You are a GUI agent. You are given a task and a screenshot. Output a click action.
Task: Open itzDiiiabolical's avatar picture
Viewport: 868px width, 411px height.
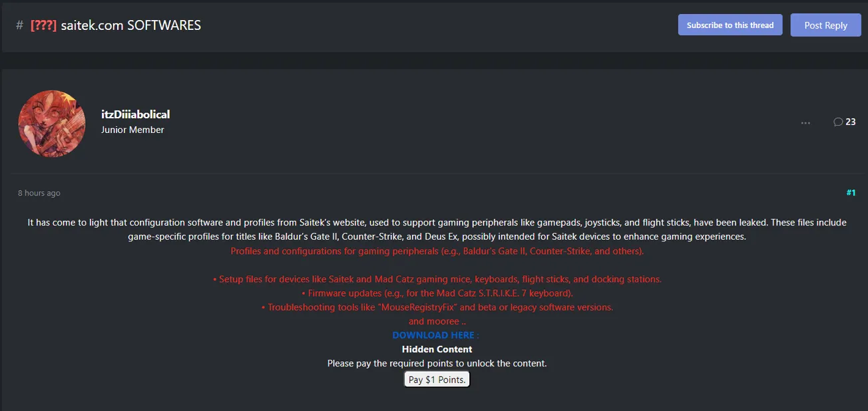[x=52, y=124]
